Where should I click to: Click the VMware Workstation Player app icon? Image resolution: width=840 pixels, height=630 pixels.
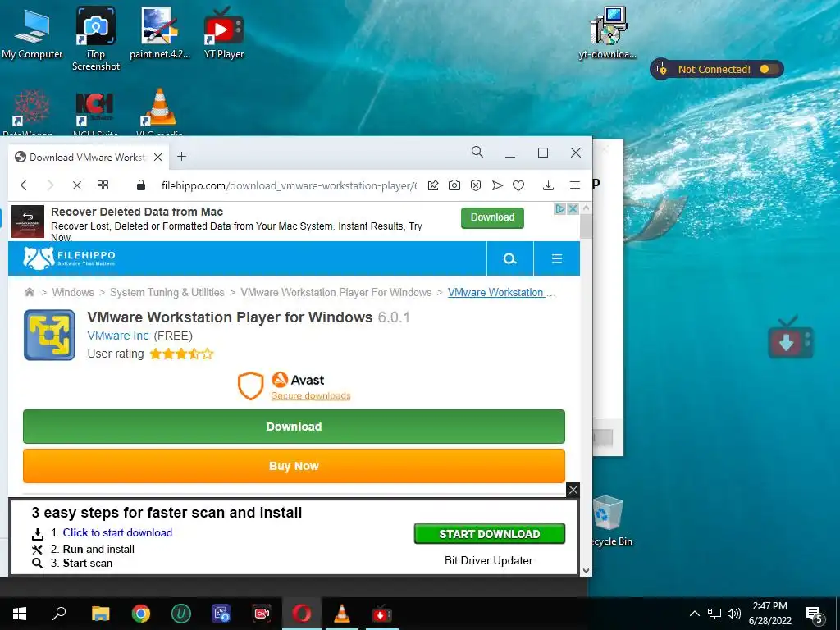click(49, 335)
